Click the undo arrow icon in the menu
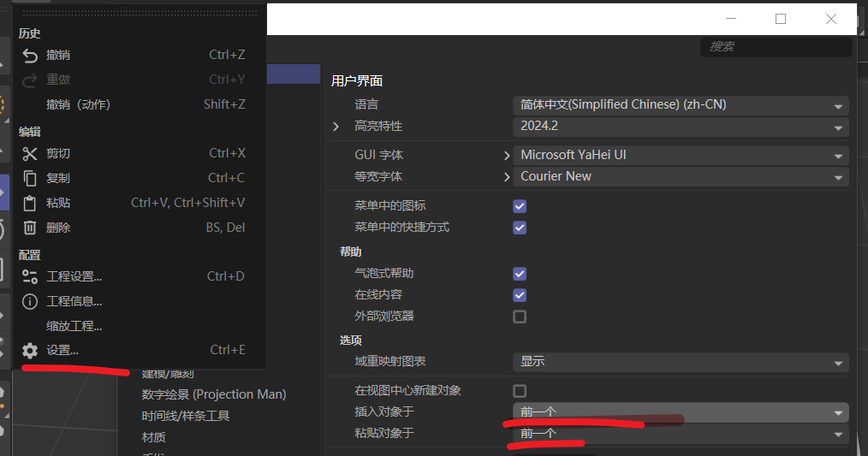 point(30,55)
